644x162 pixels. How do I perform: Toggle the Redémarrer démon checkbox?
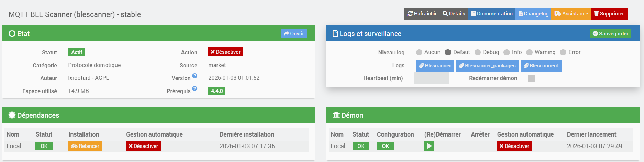[531, 78]
